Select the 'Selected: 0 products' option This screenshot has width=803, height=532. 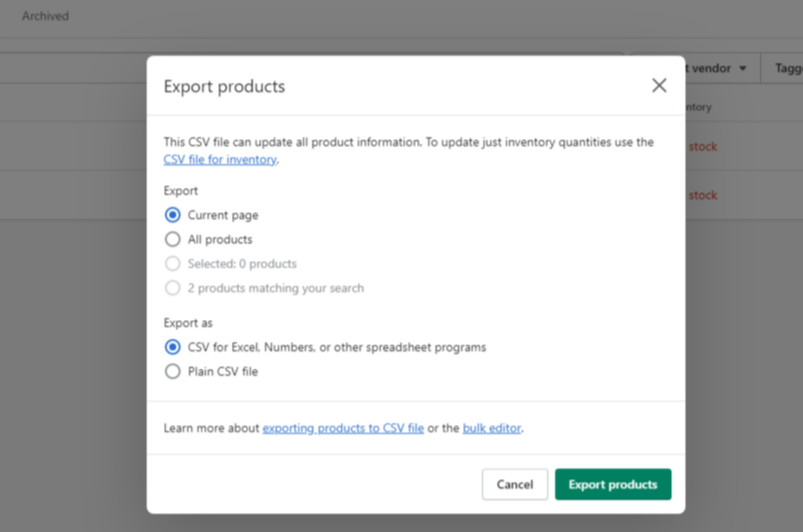click(173, 264)
